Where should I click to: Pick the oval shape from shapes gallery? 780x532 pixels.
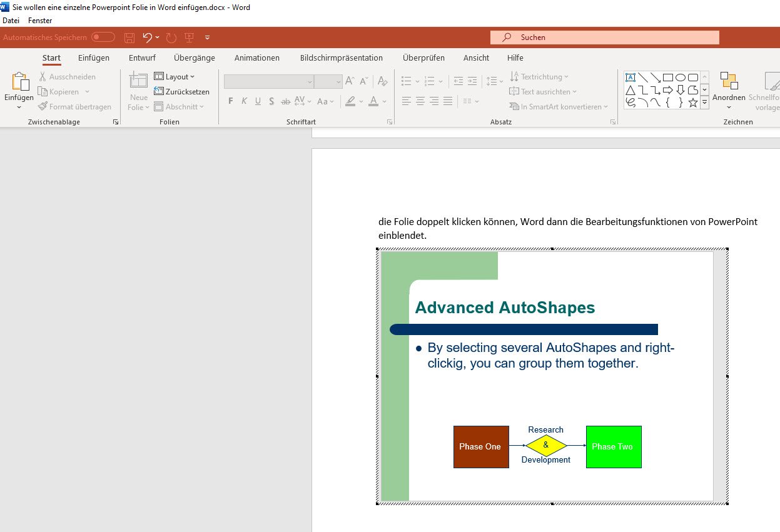click(x=681, y=78)
